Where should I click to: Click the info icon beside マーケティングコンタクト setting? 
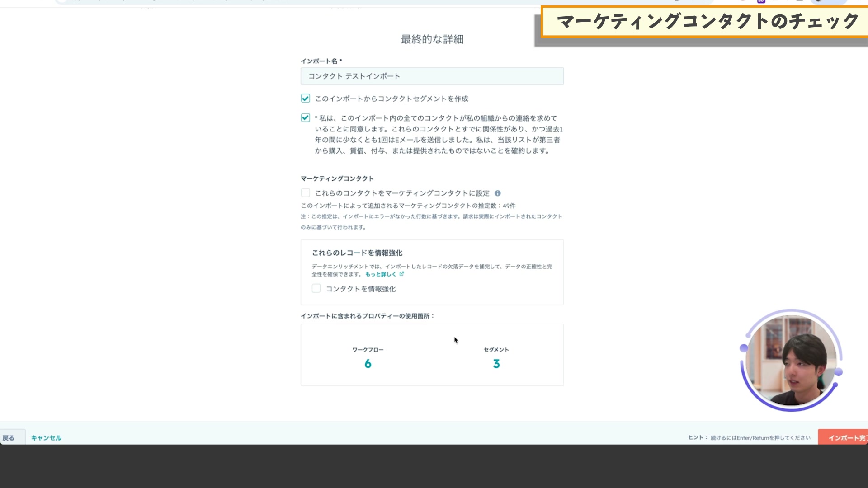point(499,193)
